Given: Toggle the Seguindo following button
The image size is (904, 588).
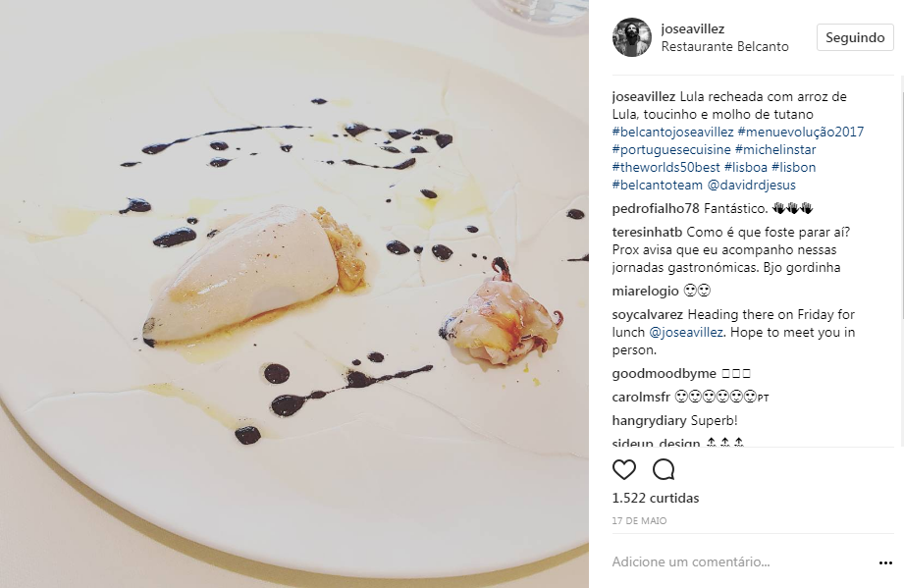Looking at the screenshot, I should [x=855, y=37].
